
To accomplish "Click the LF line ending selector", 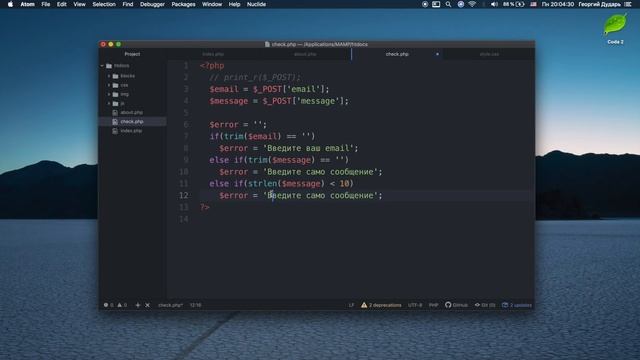I will (351, 305).
